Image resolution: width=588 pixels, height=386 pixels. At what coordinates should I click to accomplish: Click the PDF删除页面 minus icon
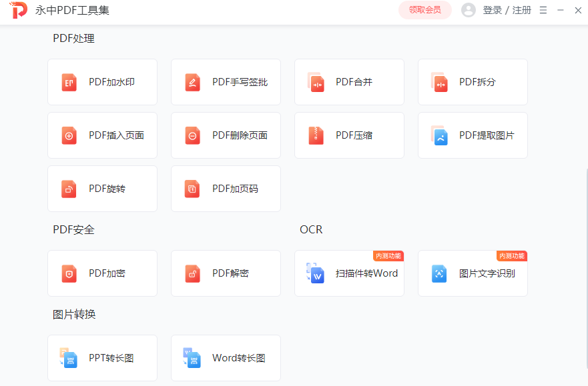pos(192,135)
